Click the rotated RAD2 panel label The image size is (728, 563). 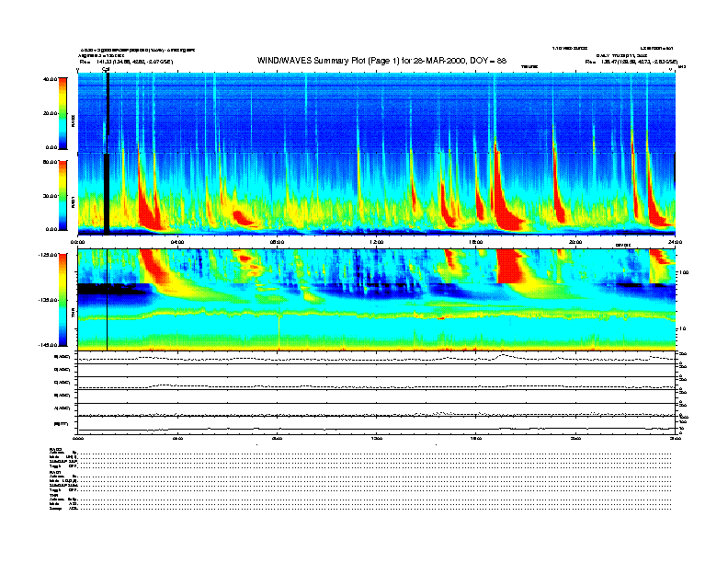74,121
